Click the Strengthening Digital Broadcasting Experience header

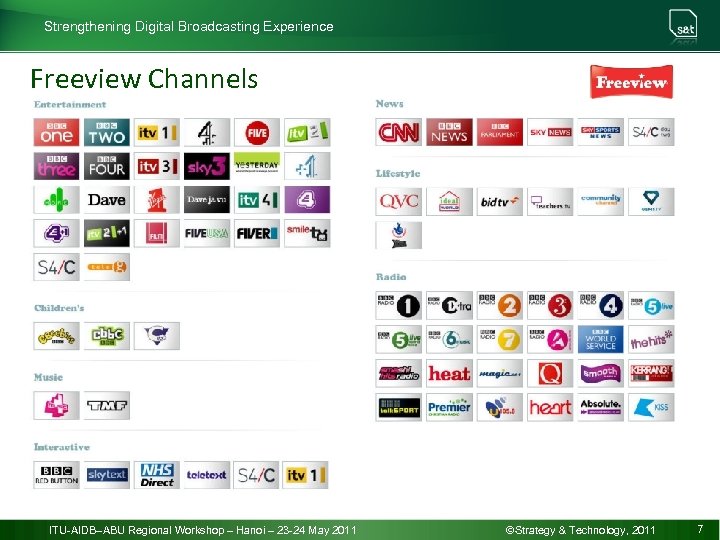(189, 26)
